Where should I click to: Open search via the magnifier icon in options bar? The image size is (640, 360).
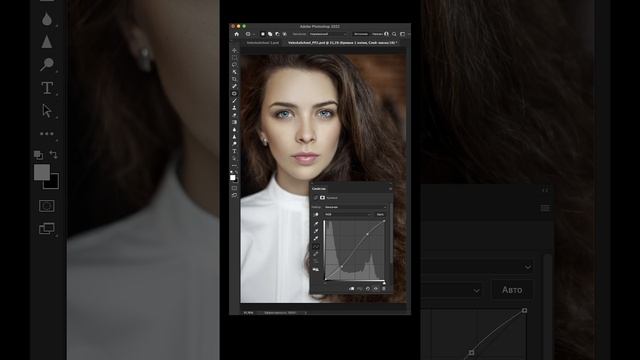pyautogui.click(x=394, y=34)
